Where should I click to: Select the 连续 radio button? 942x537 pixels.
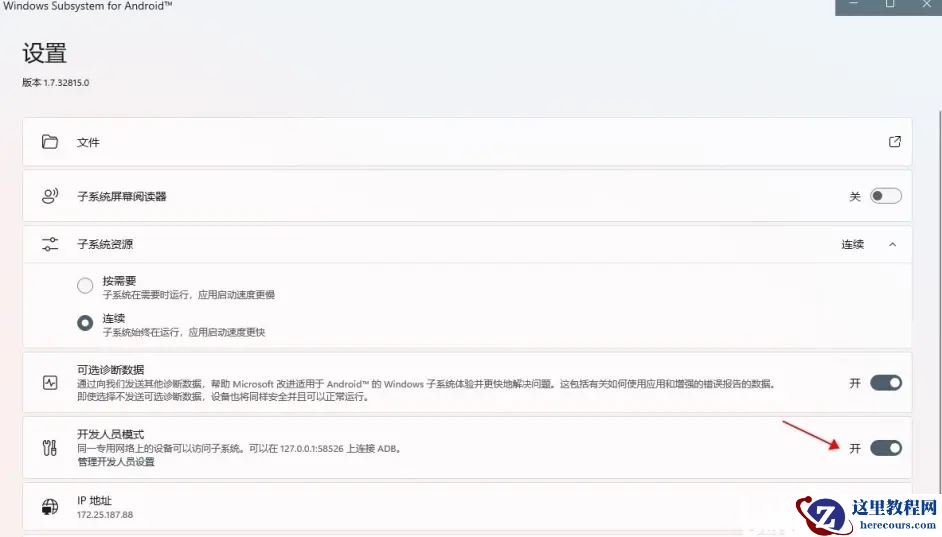click(x=85, y=323)
